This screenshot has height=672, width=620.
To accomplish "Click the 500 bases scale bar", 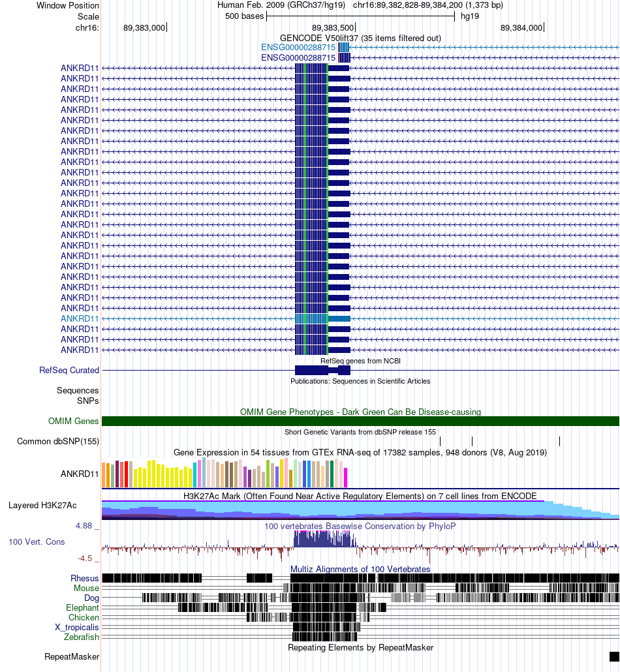I will click(360, 17).
